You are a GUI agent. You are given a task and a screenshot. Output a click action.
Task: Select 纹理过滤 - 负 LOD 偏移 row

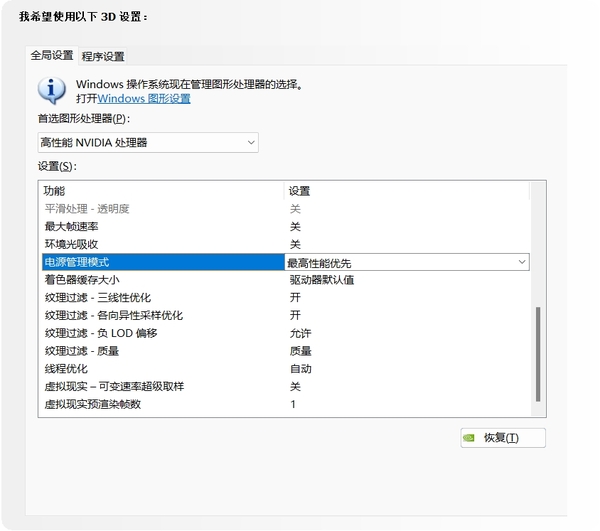coord(285,333)
